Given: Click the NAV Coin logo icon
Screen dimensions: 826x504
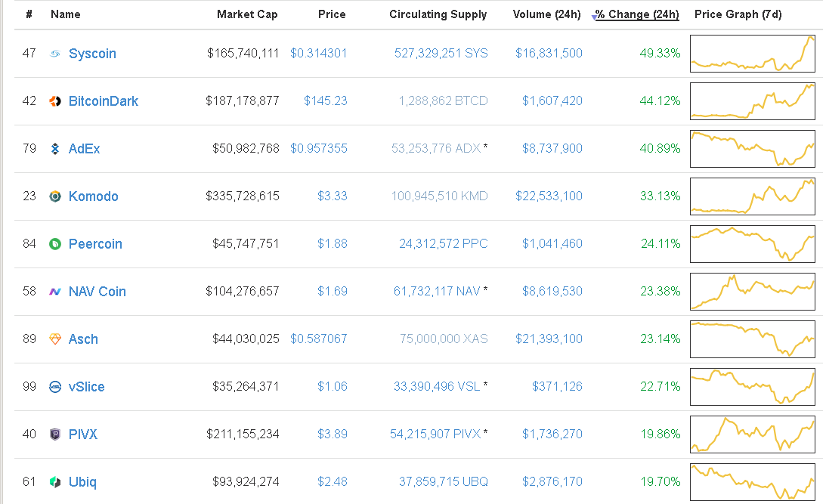Looking at the screenshot, I should click(x=54, y=292).
